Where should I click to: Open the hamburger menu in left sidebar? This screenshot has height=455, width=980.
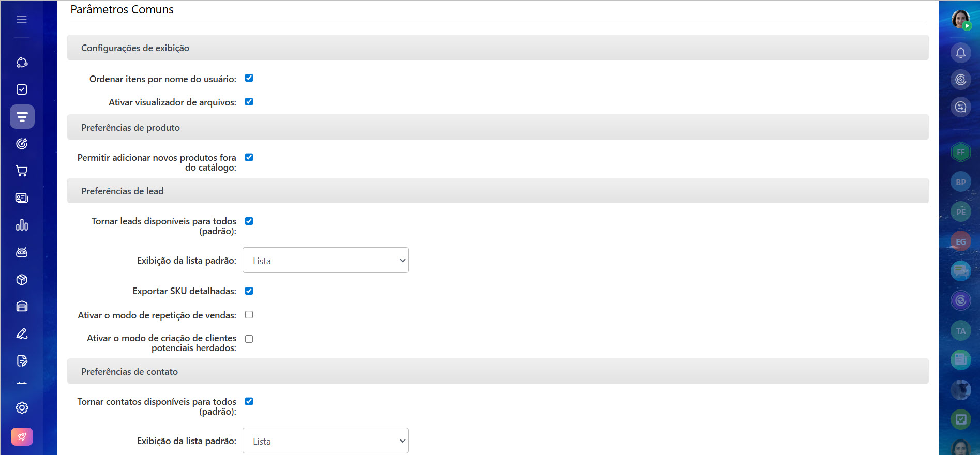[22, 19]
